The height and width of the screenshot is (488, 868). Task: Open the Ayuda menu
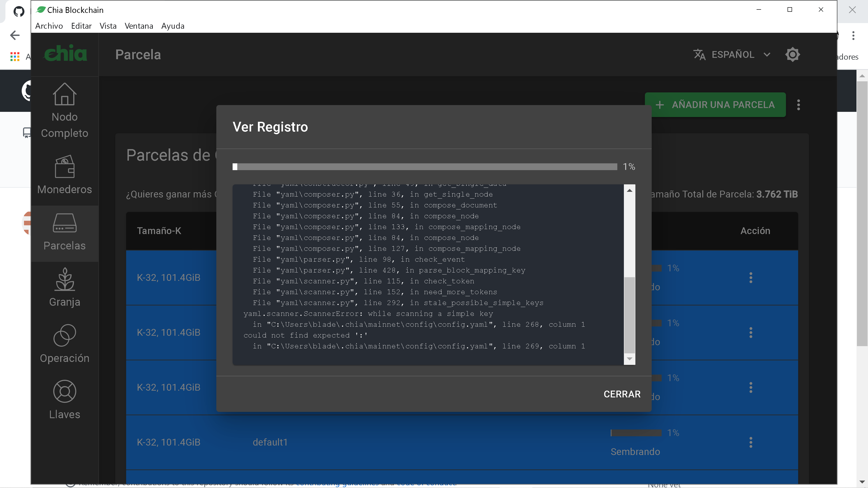click(x=172, y=26)
